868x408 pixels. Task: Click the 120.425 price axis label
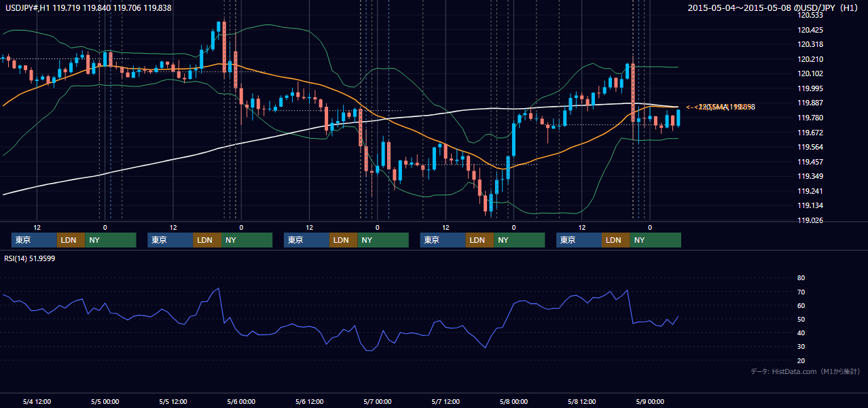(810, 30)
